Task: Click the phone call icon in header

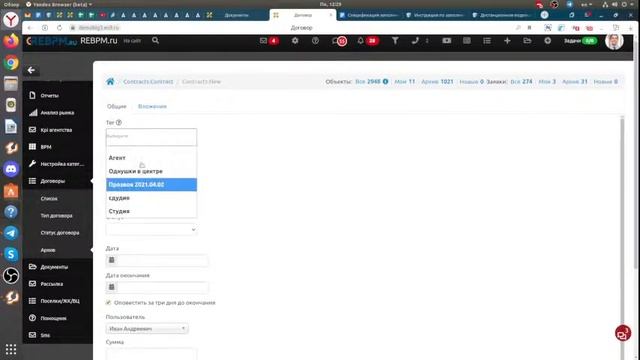Action: (x=415, y=41)
